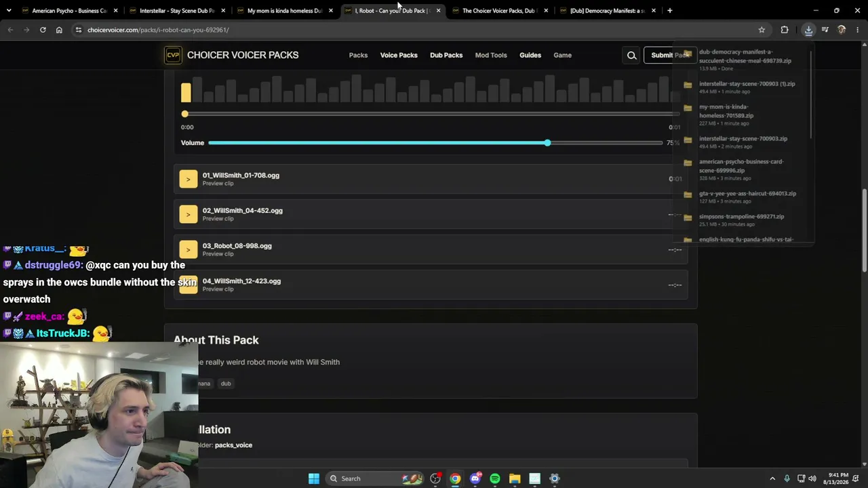Bookmark this page with the star icon
868x488 pixels.
(762, 30)
